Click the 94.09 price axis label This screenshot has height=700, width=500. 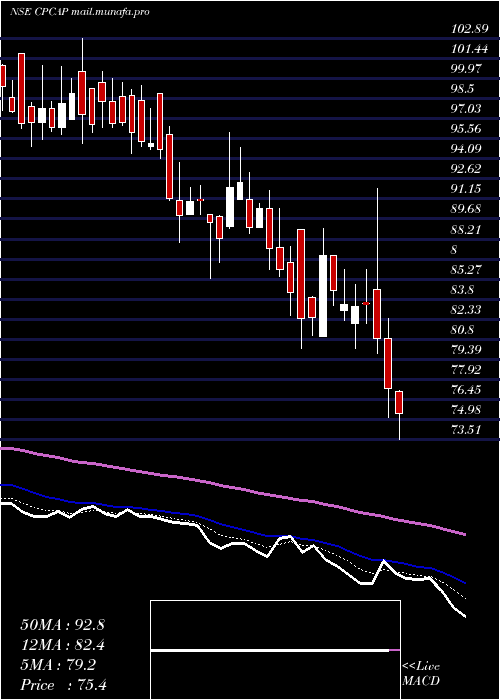pyautogui.click(x=466, y=150)
